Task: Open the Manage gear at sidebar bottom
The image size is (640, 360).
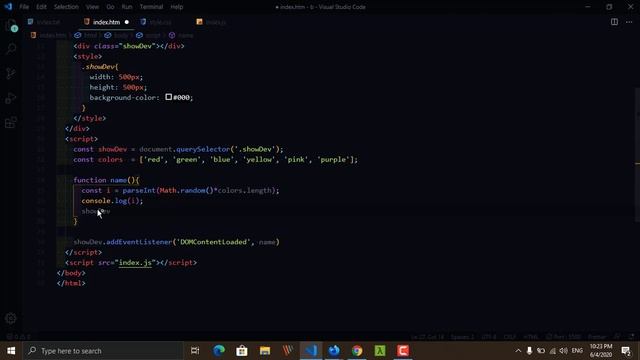Action: click(11, 318)
